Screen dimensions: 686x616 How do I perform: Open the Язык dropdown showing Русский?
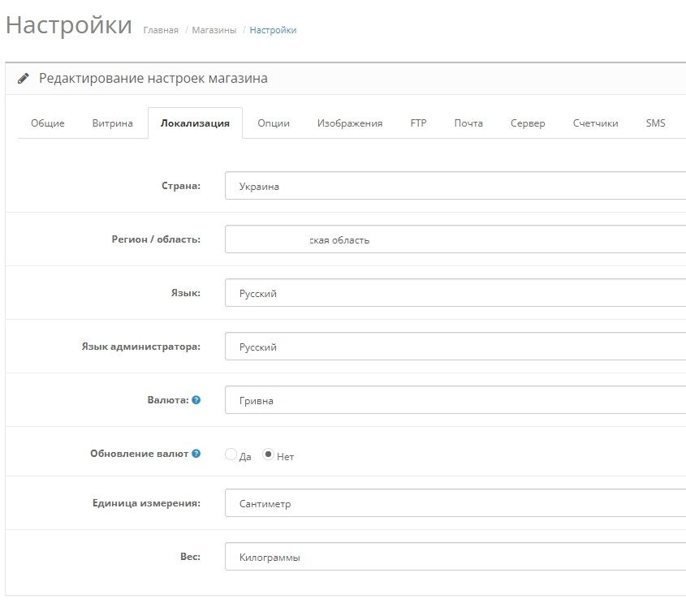(x=455, y=293)
